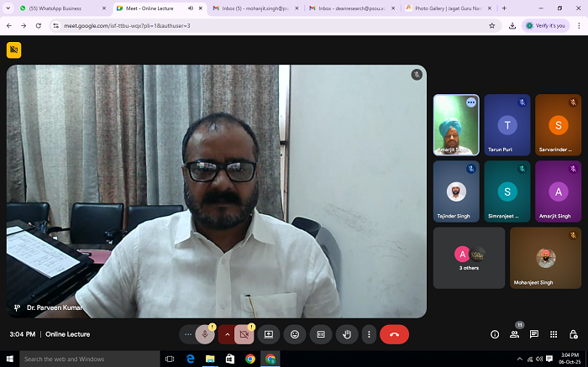Open host controls lock icon

point(573,334)
